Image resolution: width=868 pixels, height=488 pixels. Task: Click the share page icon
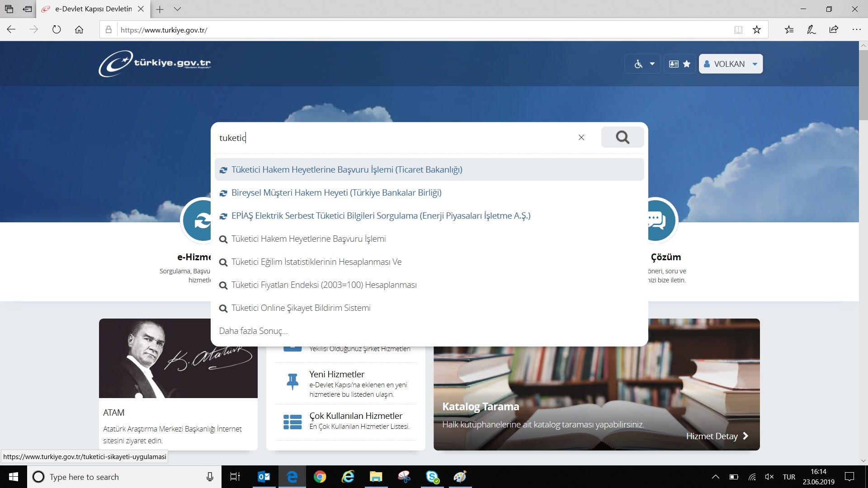click(834, 30)
